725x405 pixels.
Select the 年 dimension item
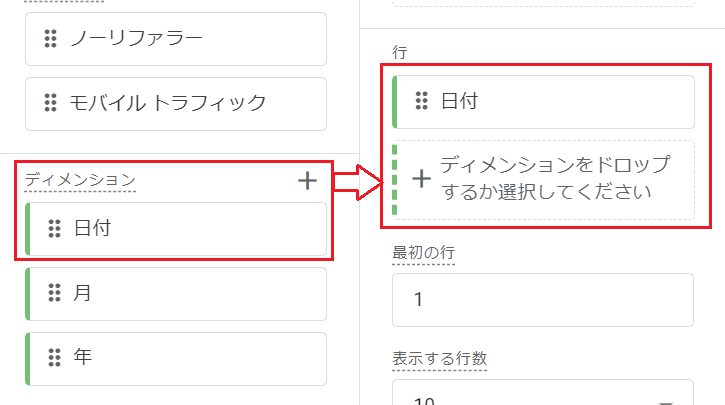tap(176, 359)
